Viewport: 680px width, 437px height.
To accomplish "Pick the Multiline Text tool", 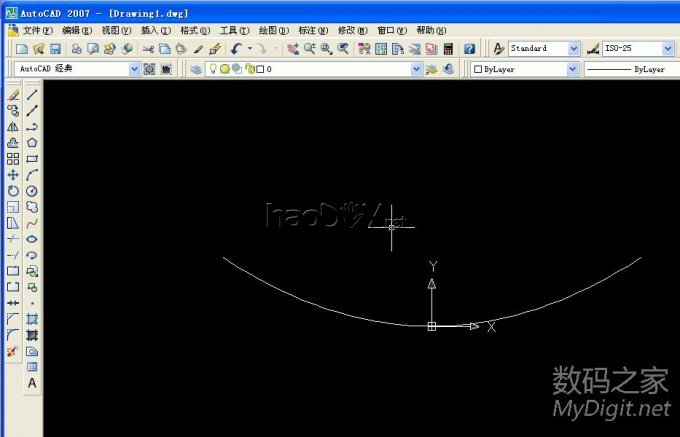I will (32, 383).
